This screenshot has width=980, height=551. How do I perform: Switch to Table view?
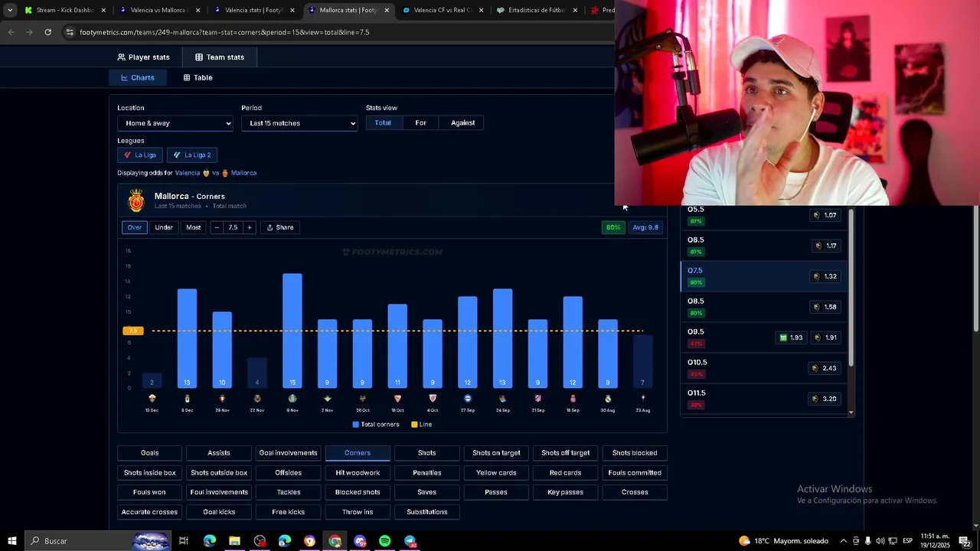[x=198, y=77]
